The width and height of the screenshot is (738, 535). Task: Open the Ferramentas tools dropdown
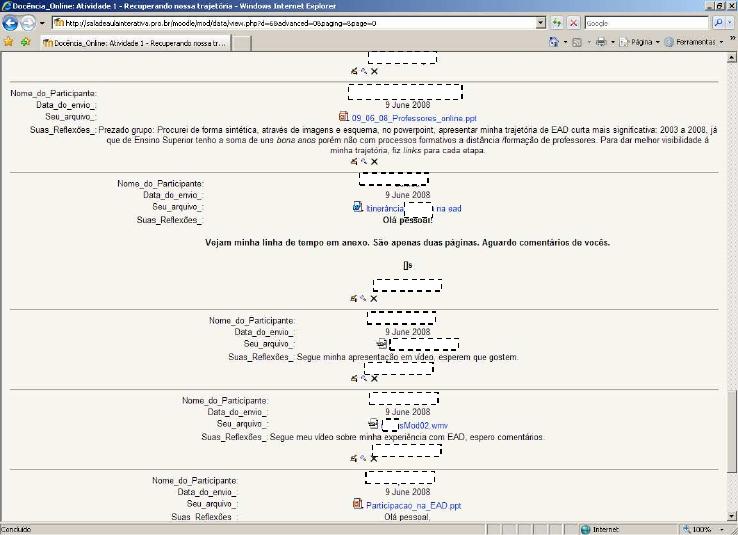722,42
